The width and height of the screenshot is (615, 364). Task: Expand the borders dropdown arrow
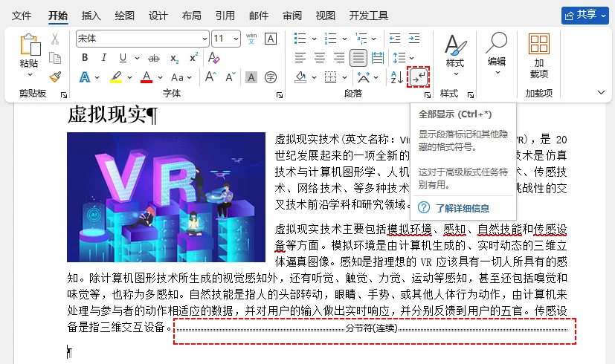click(x=344, y=77)
